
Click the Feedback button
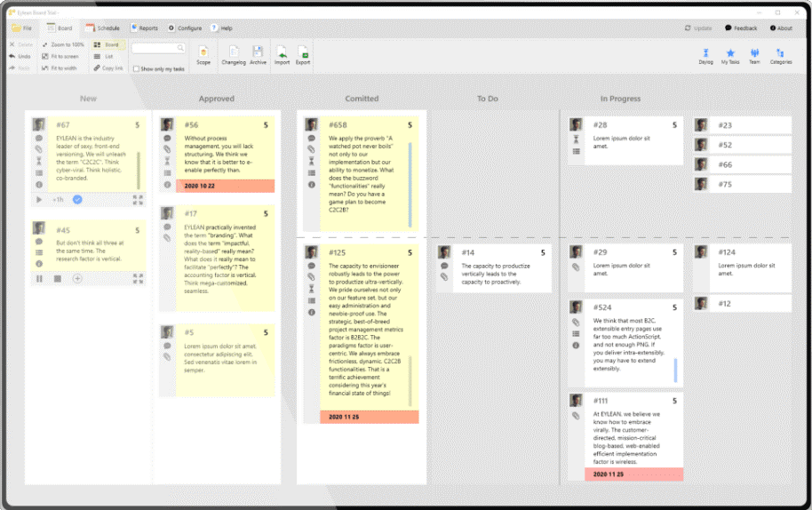pos(741,28)
